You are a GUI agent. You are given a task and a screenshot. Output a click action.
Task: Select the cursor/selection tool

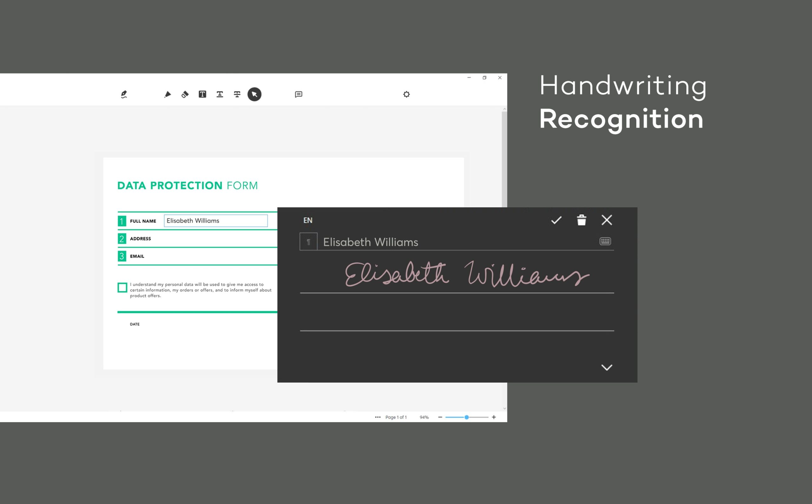(x=254, y=94)
